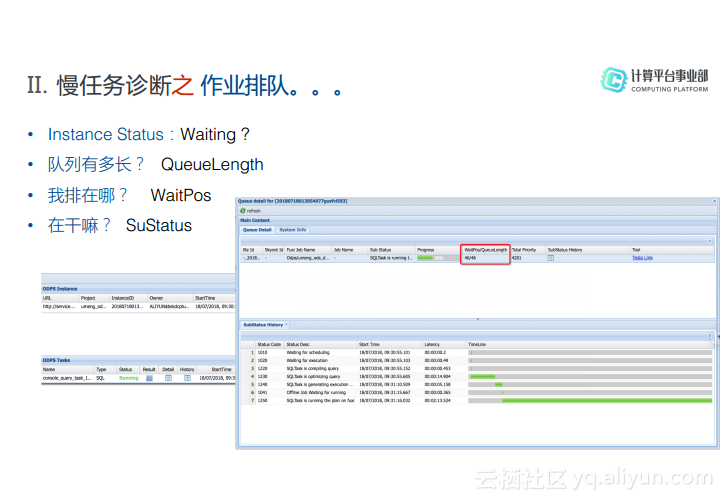Click the Computing Platform logo icon

[x=614, y=80]
